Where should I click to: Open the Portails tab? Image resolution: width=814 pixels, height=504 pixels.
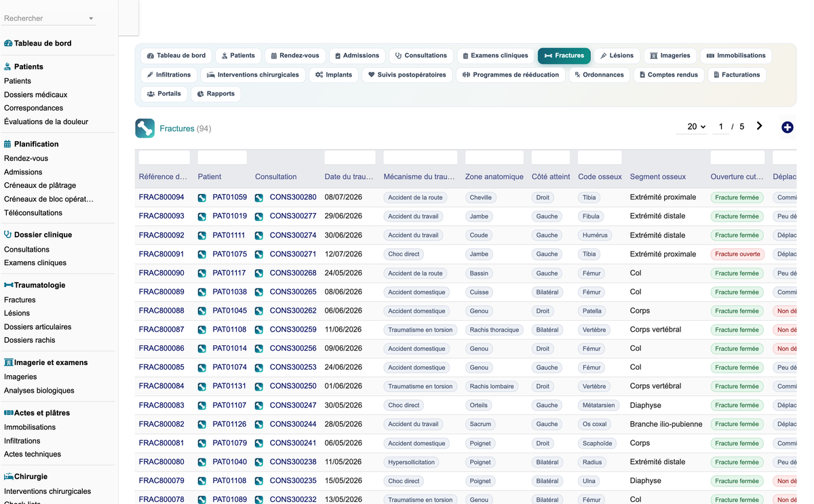164,94
